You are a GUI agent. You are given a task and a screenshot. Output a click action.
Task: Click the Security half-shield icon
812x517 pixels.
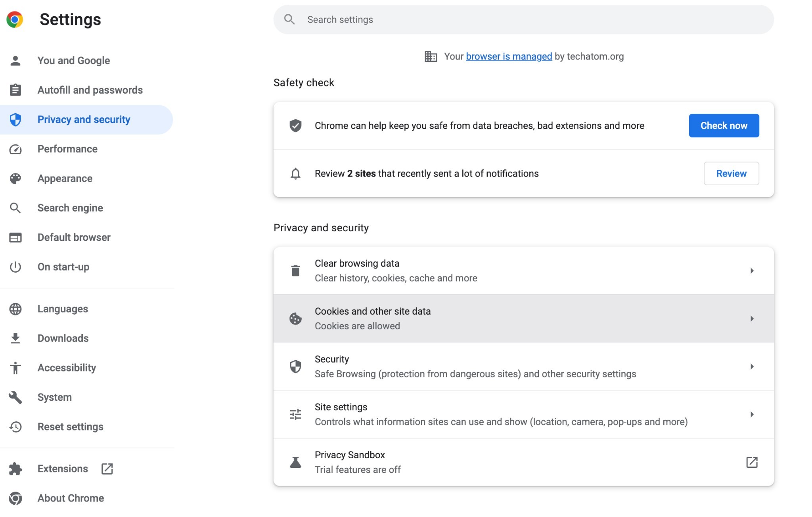click(x=295, y=366)
